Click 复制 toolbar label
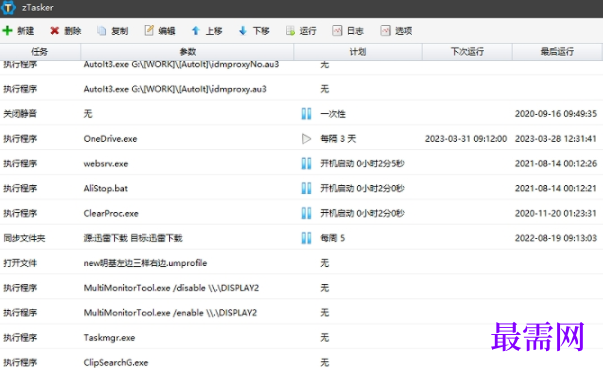Screen dimensions: 603x368 coord(120,31)
